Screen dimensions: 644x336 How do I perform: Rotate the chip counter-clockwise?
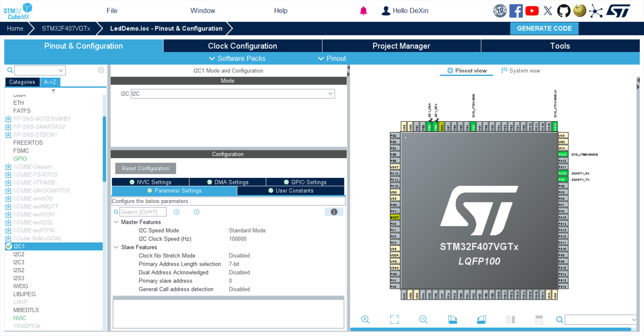[482, 320]
